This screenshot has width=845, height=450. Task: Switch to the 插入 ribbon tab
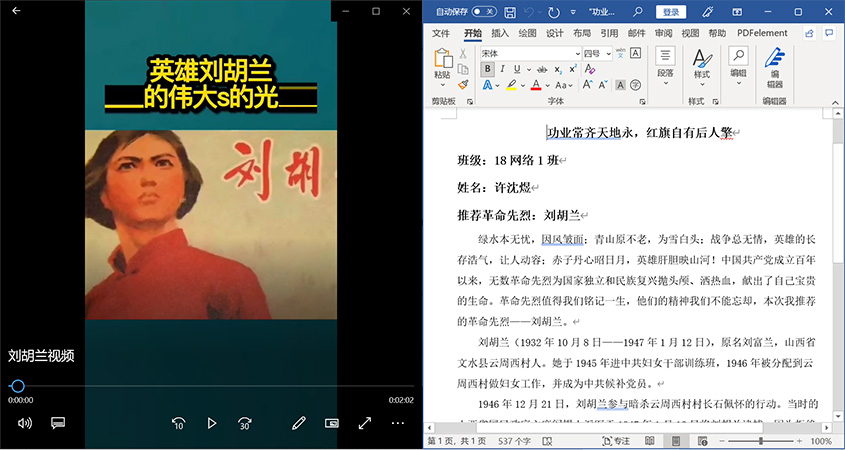pyautogui.click(x=500, y=33)
